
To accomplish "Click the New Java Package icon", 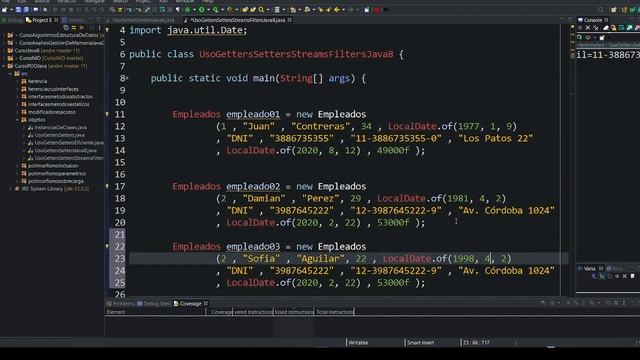I will point(245,10).
